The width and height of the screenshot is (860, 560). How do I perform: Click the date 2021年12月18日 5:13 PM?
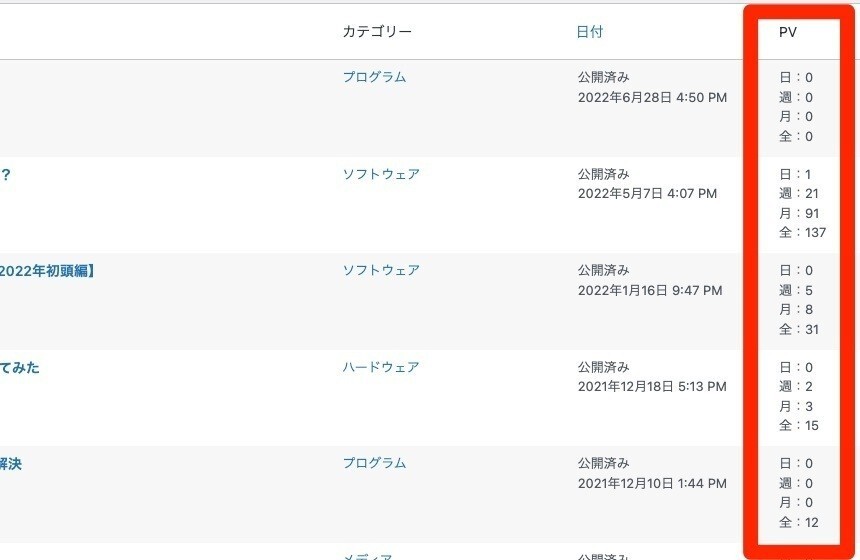[652, 387]
